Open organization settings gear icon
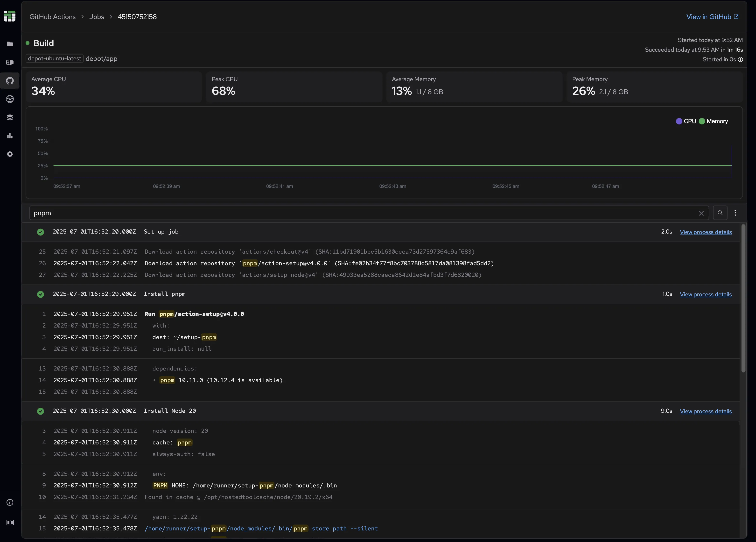 pyautogui.click(x=10, y=154)
